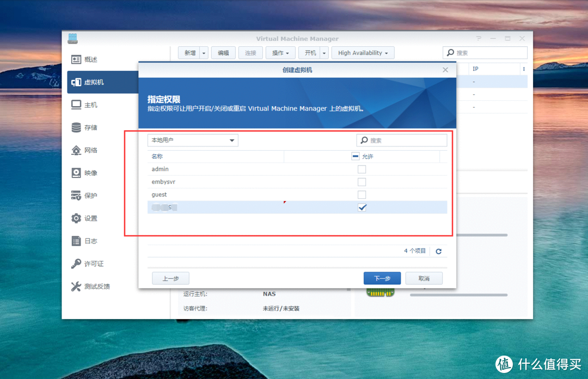Viewport: 588px width, 379px height.
Task: Open the 保护 protection section
Action: (91, 195)
